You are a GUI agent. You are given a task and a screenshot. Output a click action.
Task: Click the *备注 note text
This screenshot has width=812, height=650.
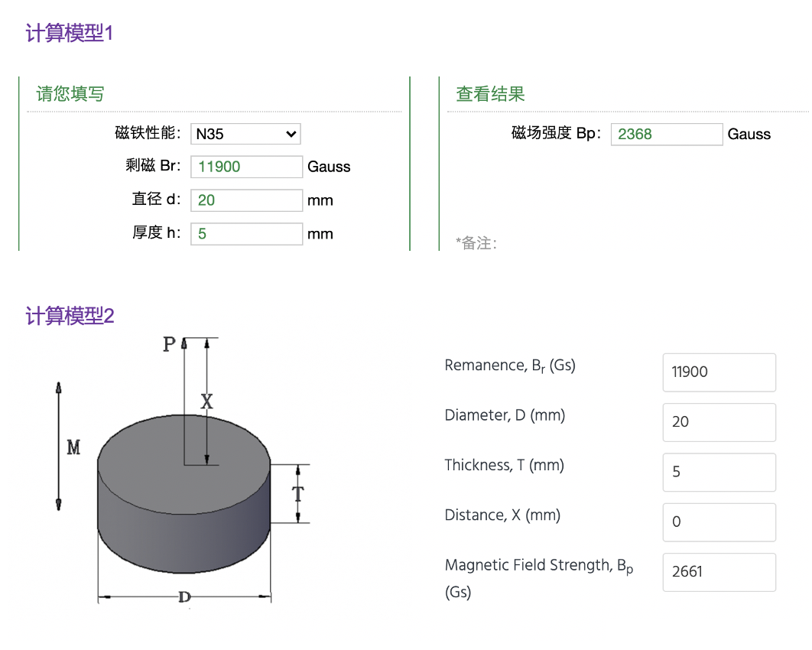476,242
